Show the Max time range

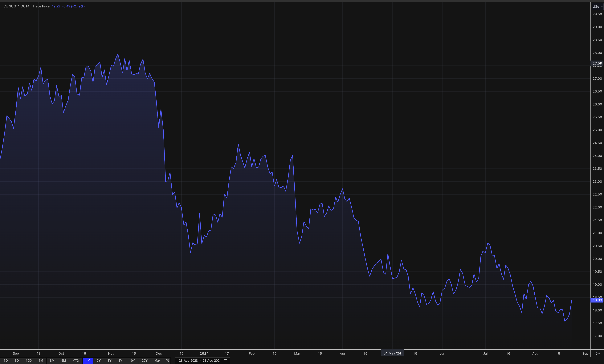click(x=157, y=361)
